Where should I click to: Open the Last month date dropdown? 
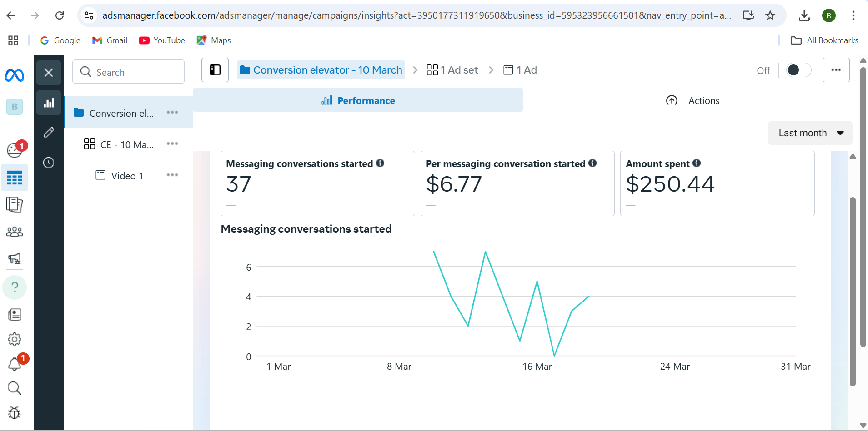point(810,133)
